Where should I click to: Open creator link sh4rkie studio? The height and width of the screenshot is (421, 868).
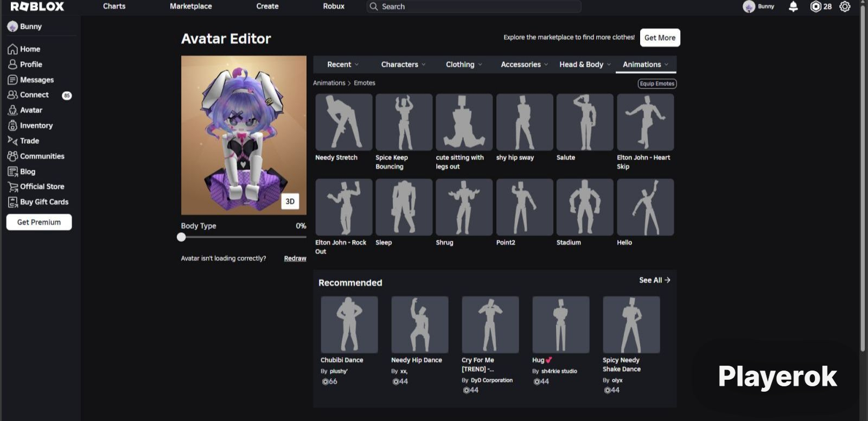(559, 372)
